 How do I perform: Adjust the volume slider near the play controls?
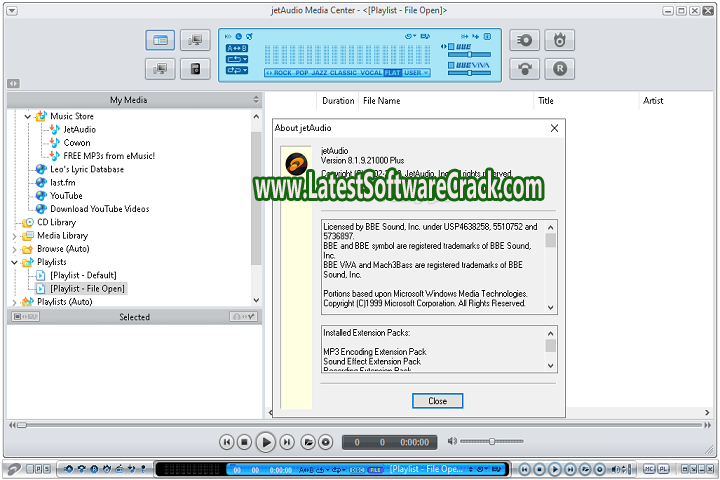(x=490, y=441)
